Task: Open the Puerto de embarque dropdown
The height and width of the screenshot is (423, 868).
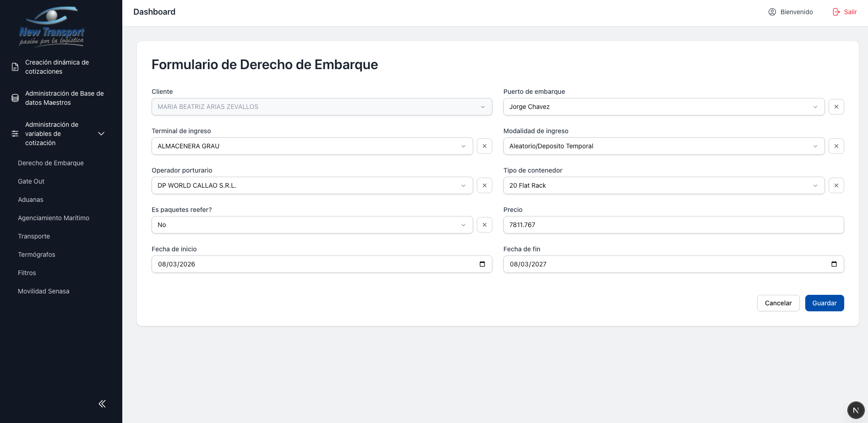Action: click(x=663, y=107)
